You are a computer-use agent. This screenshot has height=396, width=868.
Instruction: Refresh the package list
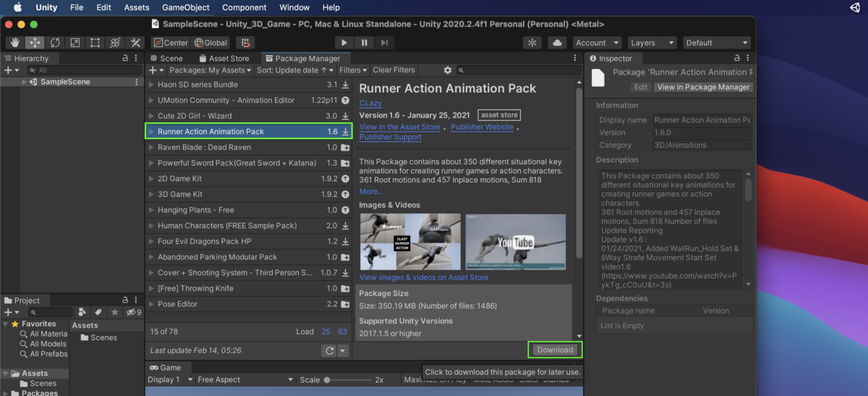point(329,350)
